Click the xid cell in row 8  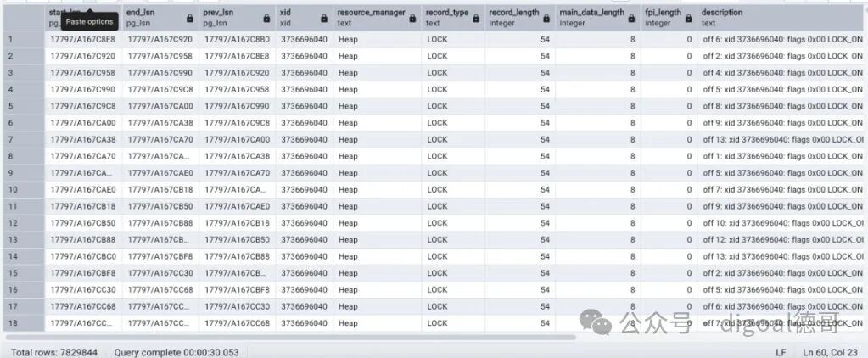coord(305,156)
